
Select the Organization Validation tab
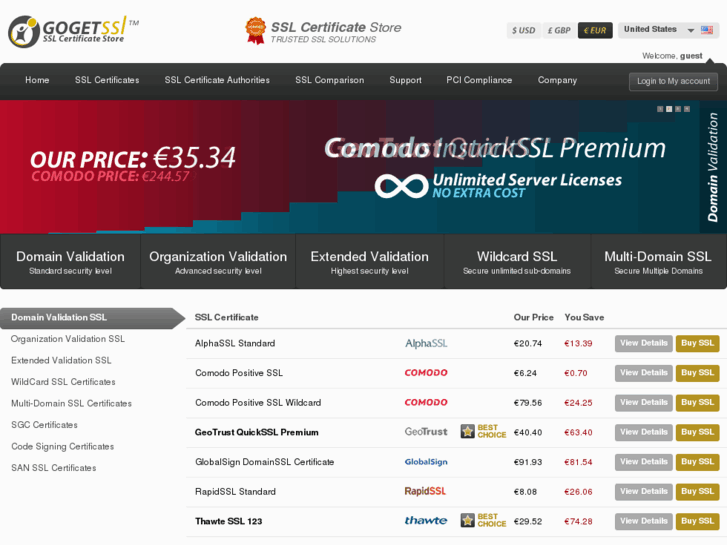(x=218, y=262)
